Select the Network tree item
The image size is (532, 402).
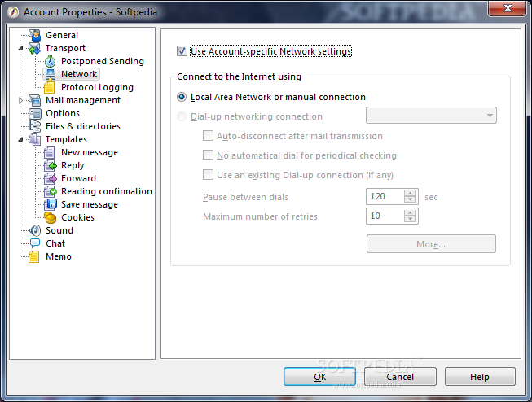tap(79, 74)
